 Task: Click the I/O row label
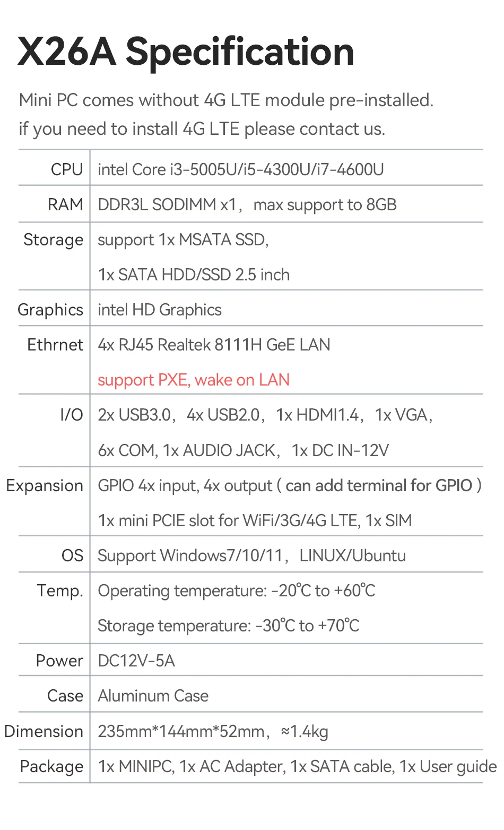tap(72, 415)
